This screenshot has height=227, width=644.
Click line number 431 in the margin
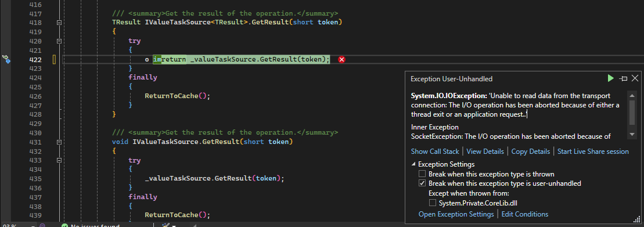click(x=35, y=142)
